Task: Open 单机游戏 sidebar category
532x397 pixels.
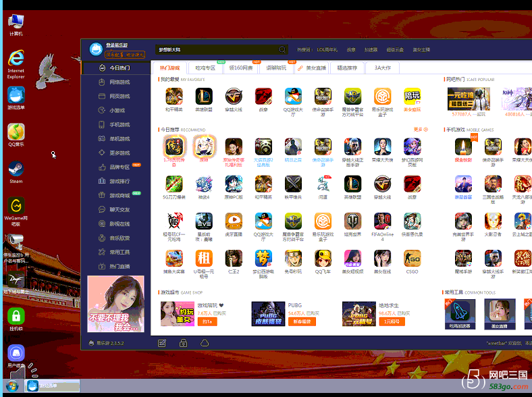Action: (115, 139)
